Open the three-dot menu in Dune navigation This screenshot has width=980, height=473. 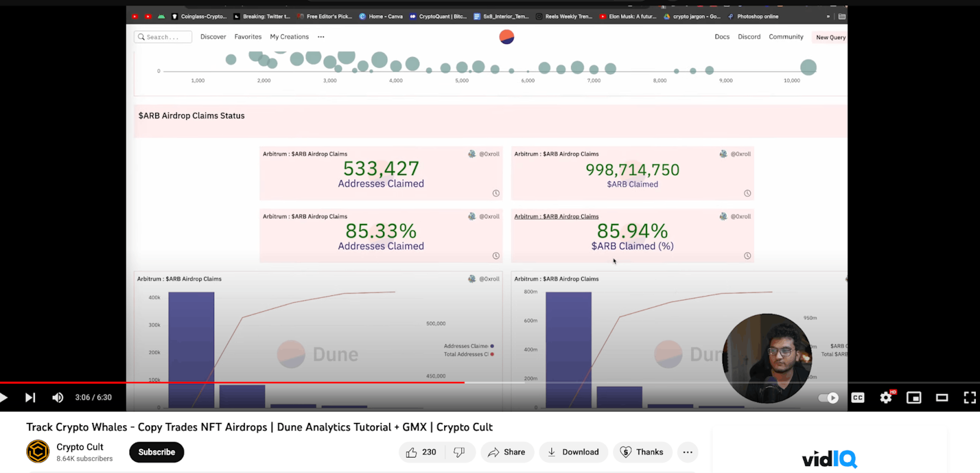321,37
